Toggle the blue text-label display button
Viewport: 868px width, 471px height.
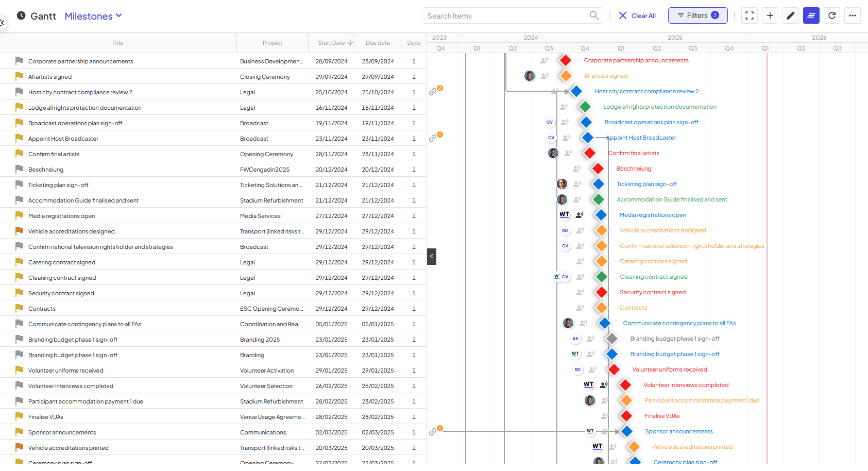tap(811, 15)
